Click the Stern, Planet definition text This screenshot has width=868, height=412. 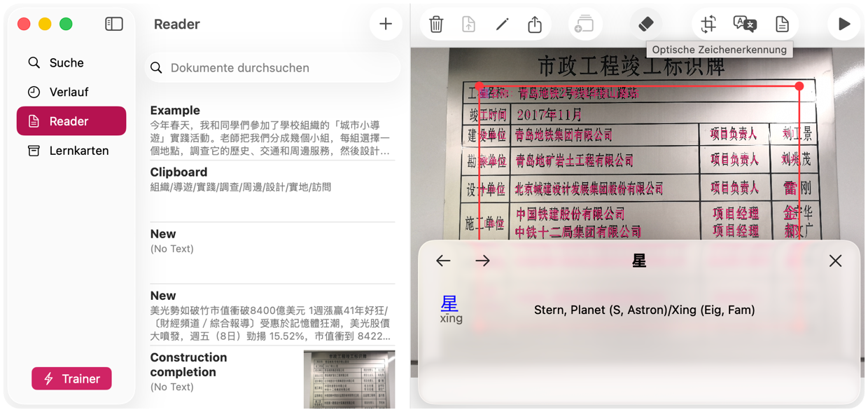click(x=644, y=310)
